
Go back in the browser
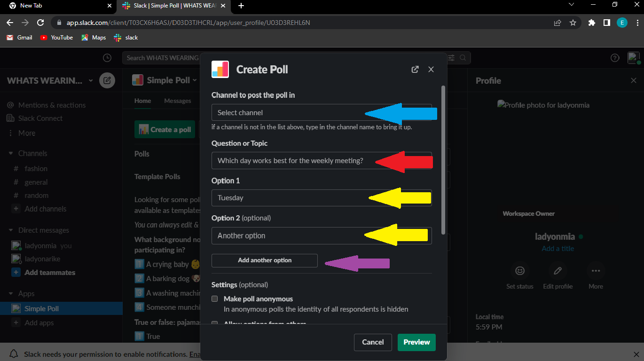10,23
